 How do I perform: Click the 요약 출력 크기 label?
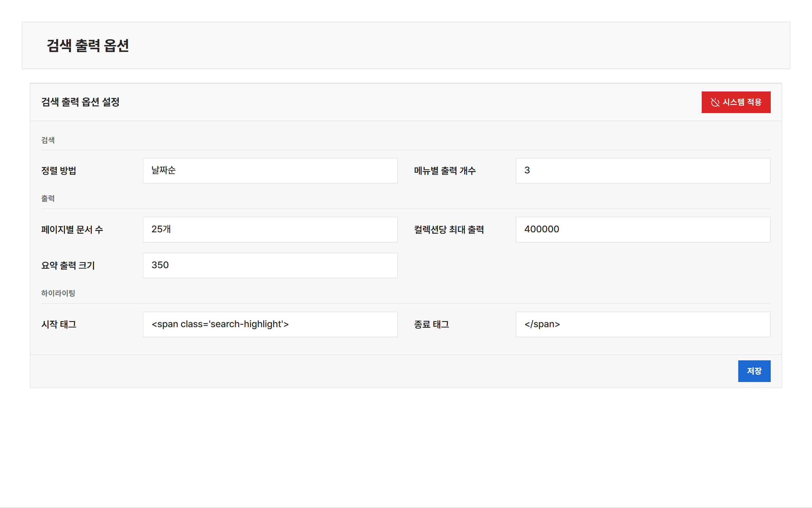pyautogui.click(x=68, y=266)
